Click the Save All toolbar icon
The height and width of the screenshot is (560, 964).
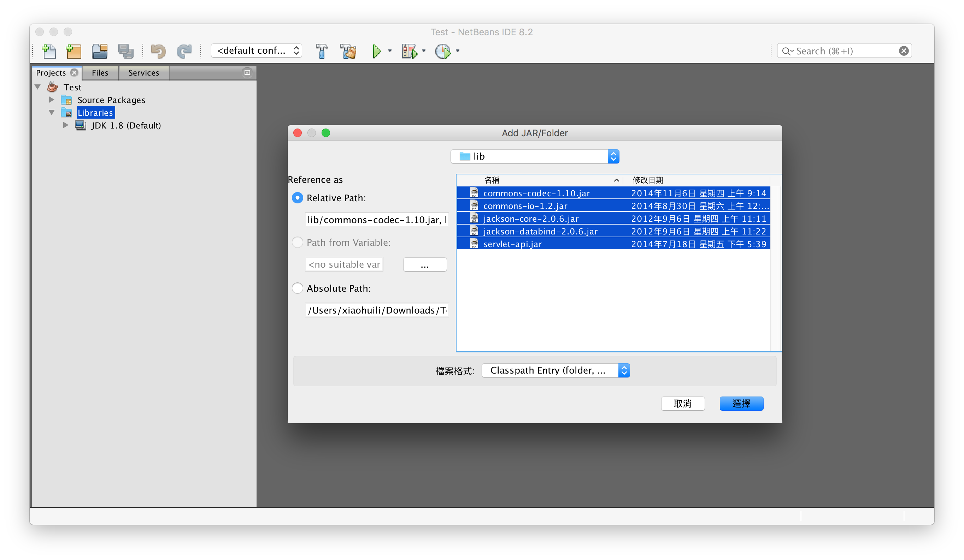click(125, 51)
